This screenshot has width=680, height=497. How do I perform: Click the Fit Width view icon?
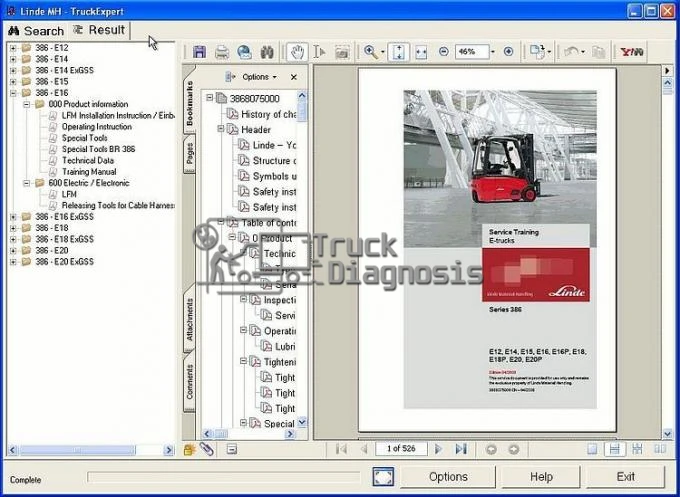(421, 52)
